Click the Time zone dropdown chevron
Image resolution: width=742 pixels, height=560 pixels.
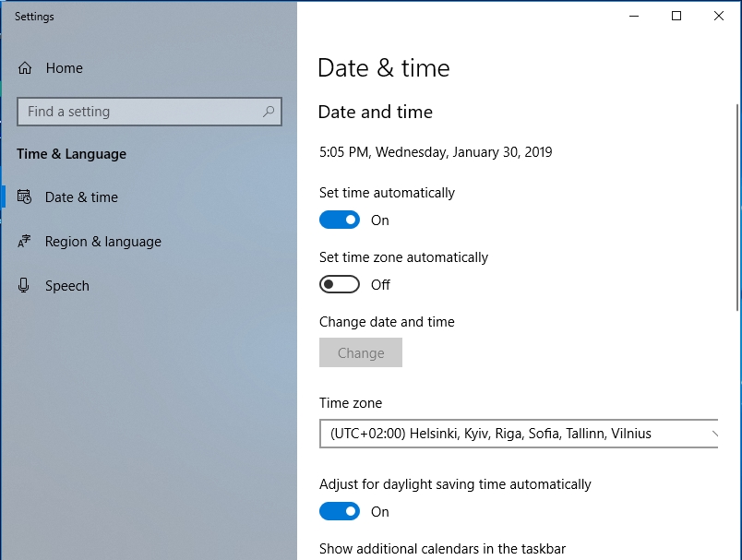pos(715,434)
